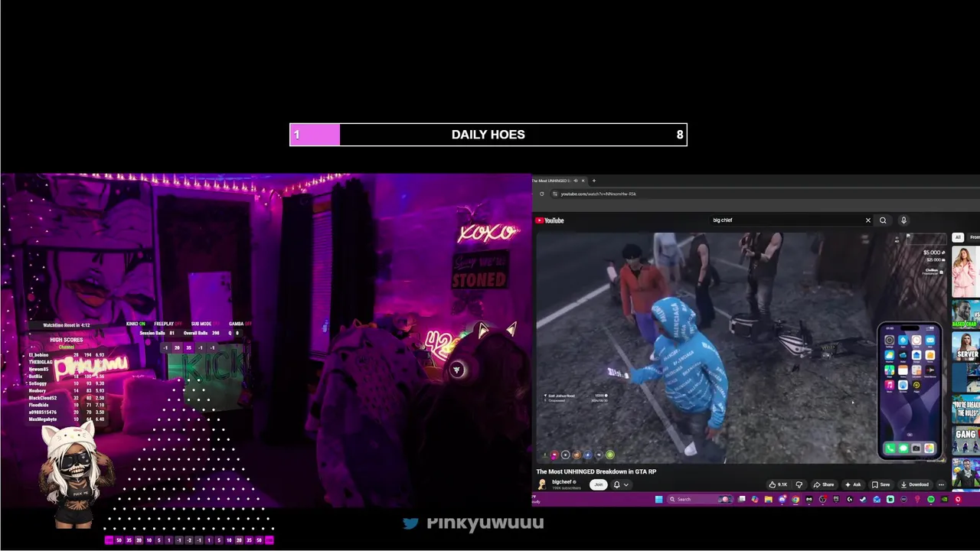Viewport: 980px width, 551px height.
Task: Click the video title text
Action: pyautogui.click(x=596, y=471)
